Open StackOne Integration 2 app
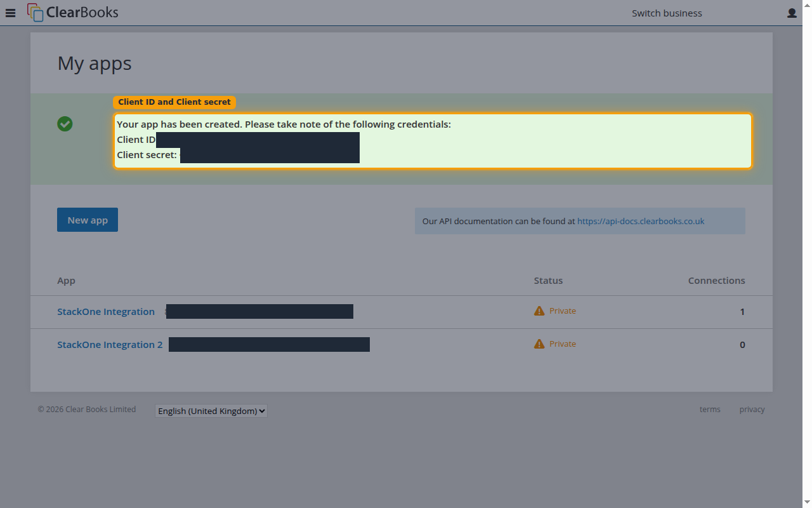 pos(110,345)
